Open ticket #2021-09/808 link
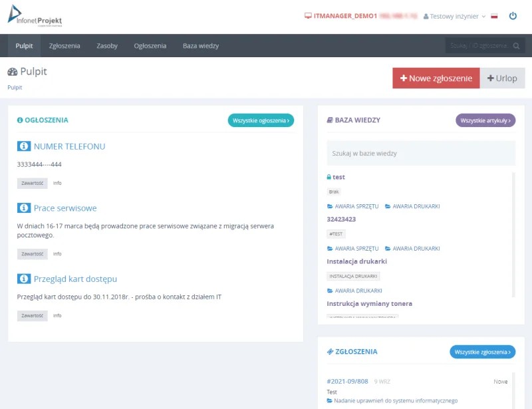This screenshot has width=532, height=409. point(347,381)
